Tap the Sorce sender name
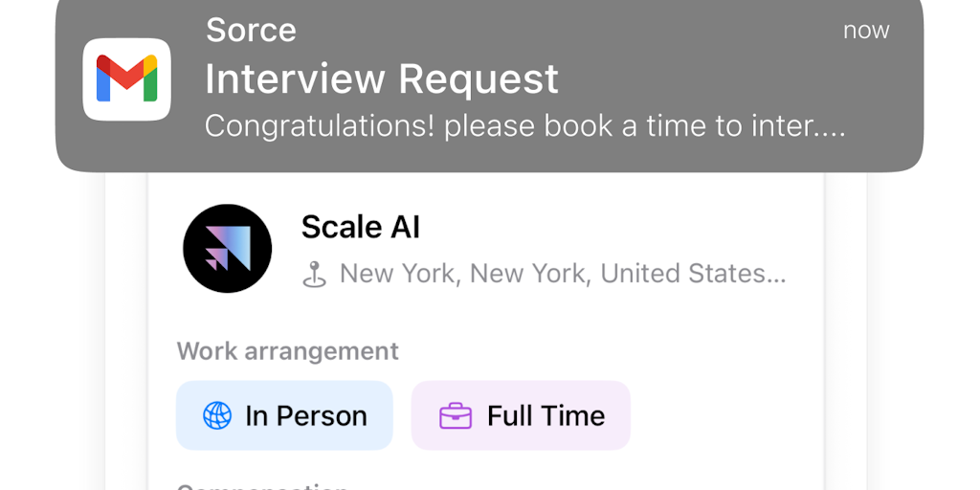Screen dimensions: 980x490 [x=251, y=30]
